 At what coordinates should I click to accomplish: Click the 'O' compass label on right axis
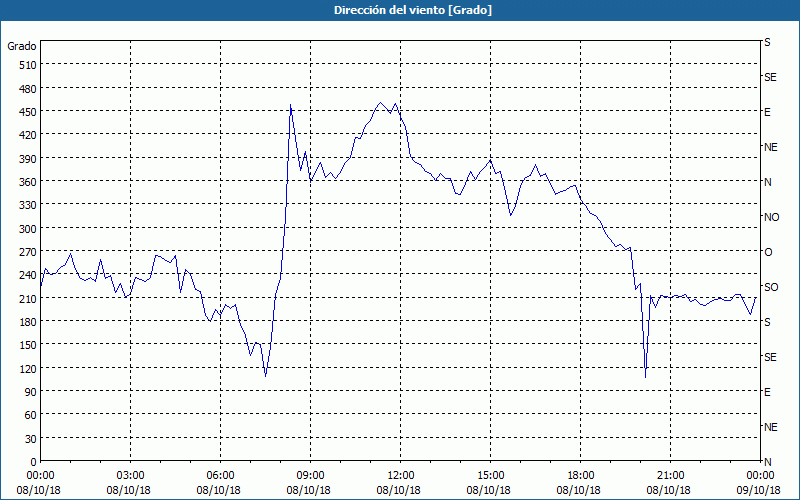tap(768, 252)
